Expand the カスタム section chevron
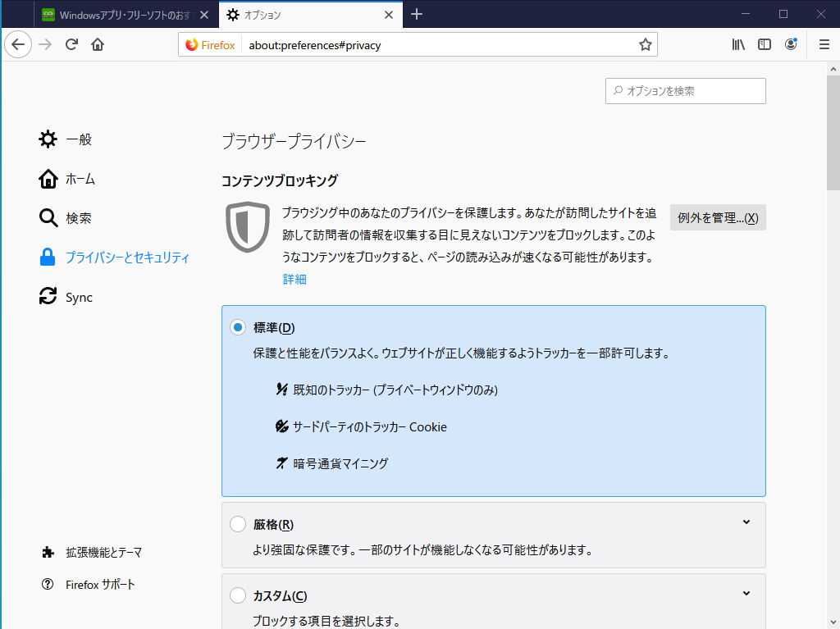 pyautogui.click(x=746, y=593)
